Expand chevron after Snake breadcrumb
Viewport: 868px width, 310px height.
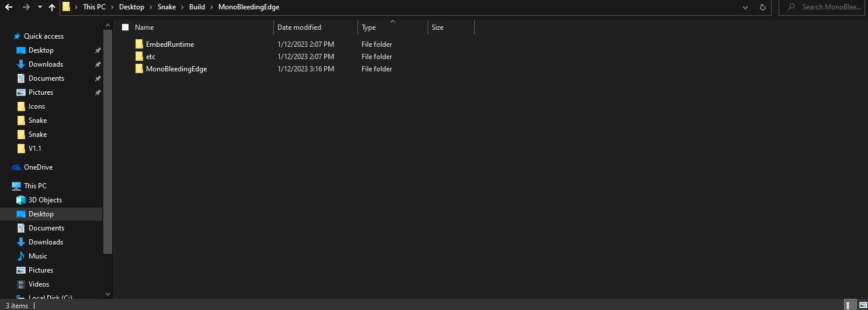pos(182,7)
